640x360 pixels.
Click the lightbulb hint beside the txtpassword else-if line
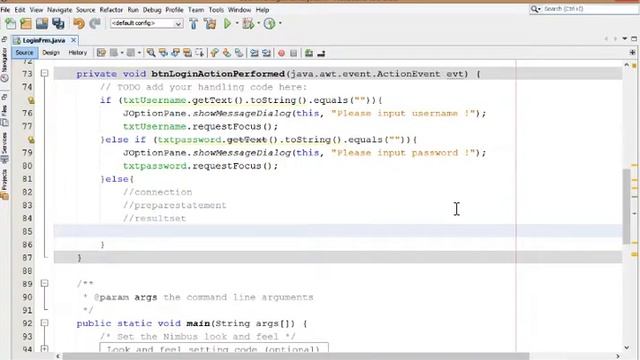click(31, 140)
